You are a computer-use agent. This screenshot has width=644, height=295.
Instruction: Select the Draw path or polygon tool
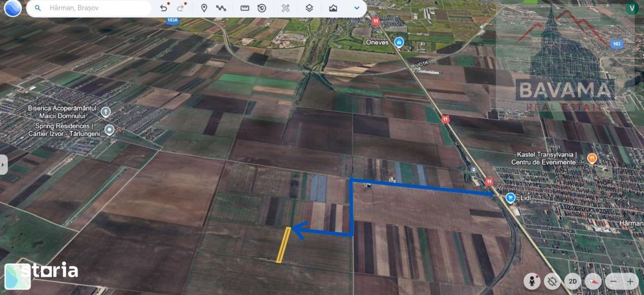[221, 8]
